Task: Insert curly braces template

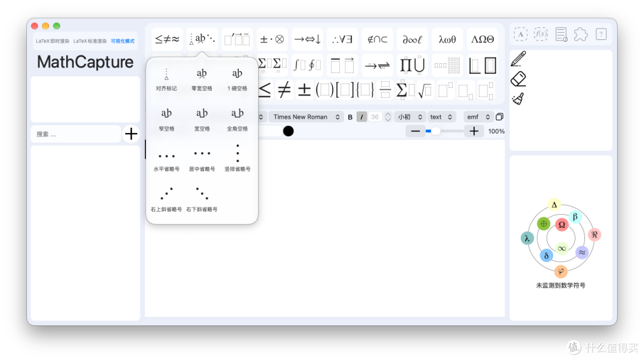Action: (365, 90)
